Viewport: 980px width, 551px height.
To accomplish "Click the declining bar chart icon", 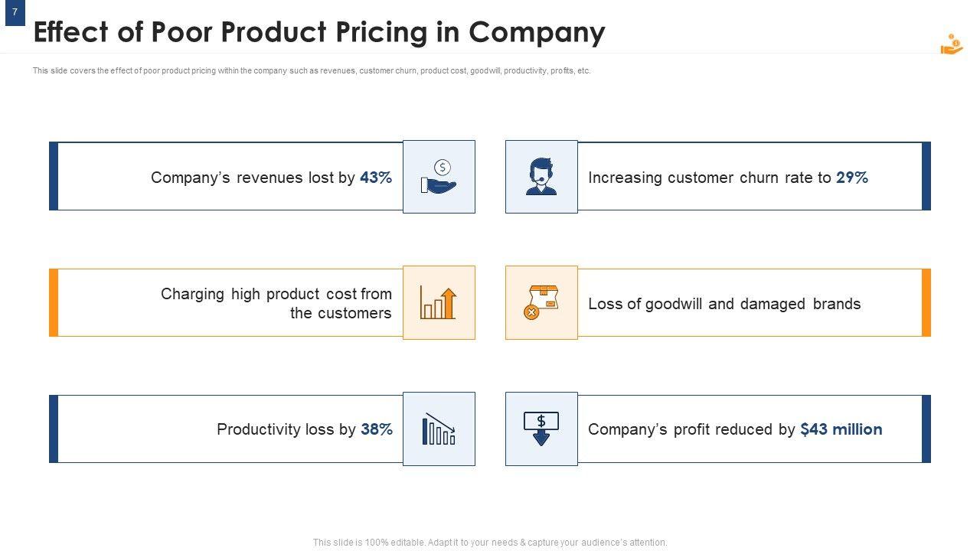I will pyautogui.click(x=439, y=429).
